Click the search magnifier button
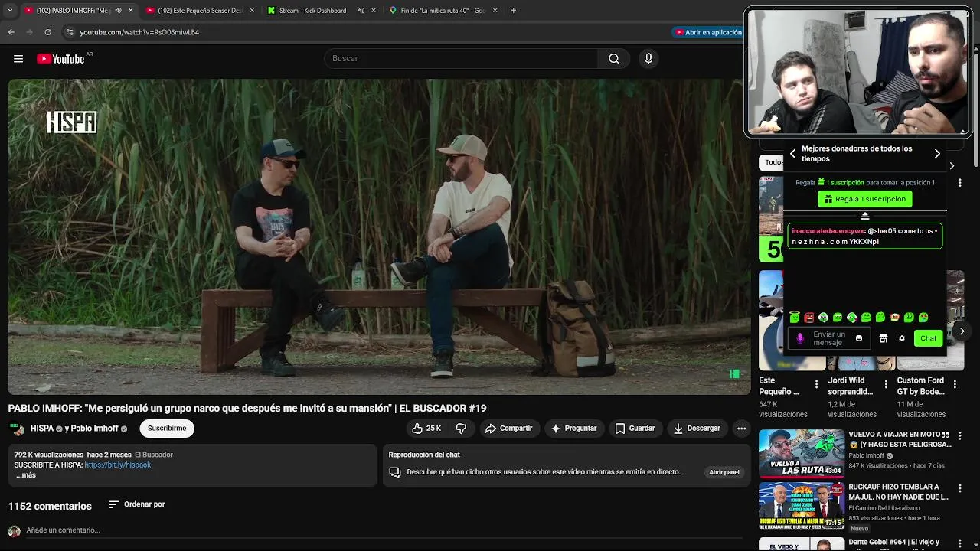The image size is (980, 551). click(614, 59)
